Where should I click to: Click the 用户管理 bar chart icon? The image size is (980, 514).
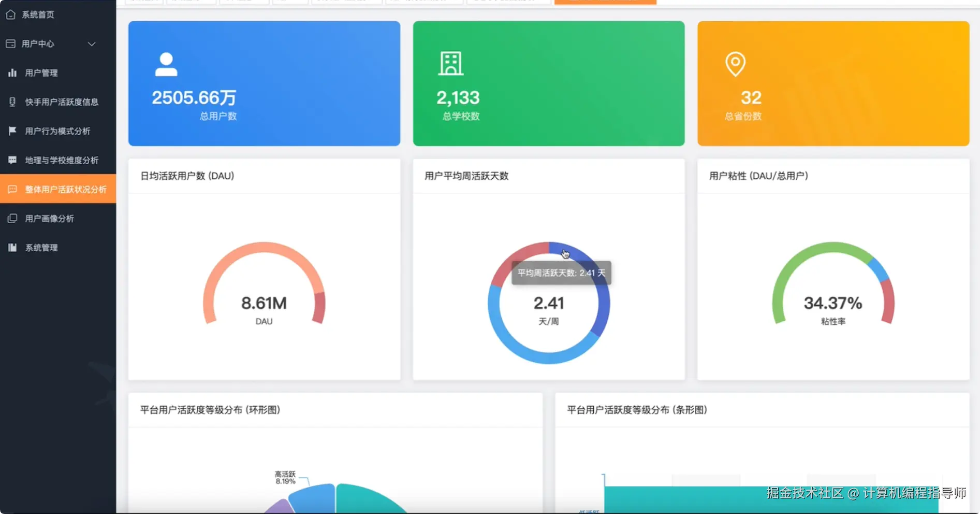pyautogui.click(x=12, y=73)
